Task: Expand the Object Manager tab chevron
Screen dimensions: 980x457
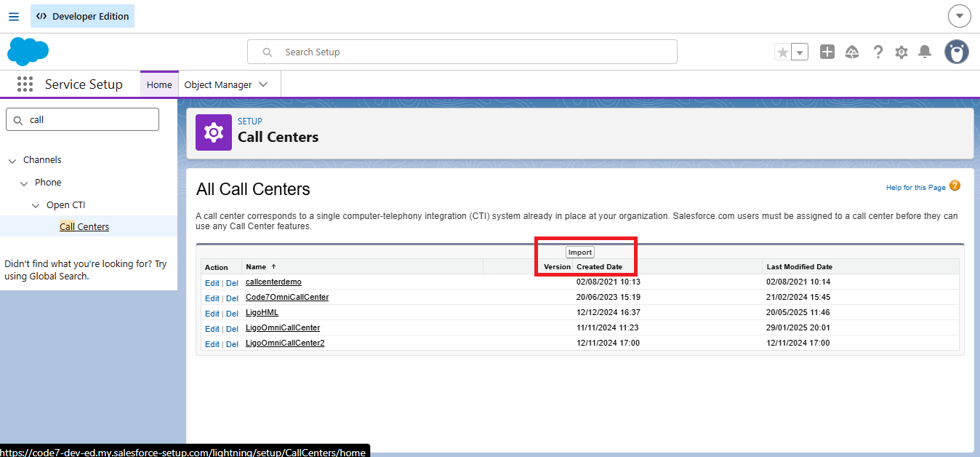Action: (x=263, y=84)
